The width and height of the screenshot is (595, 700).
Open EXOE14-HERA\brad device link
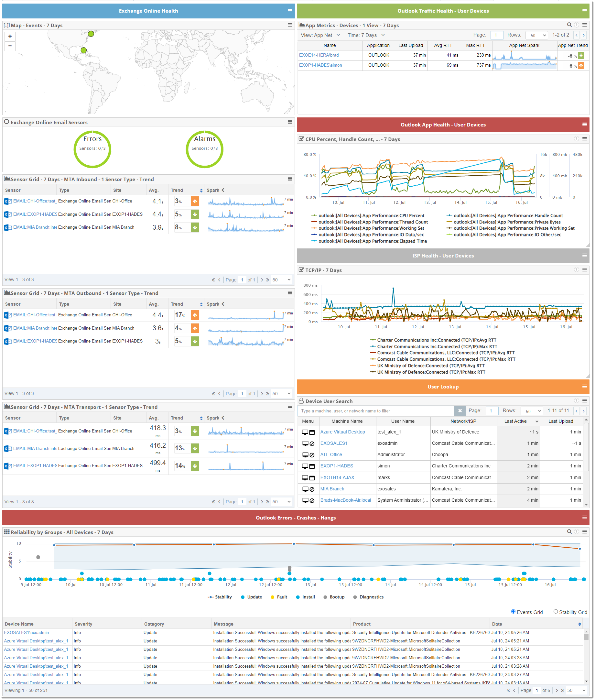[319, 55]
